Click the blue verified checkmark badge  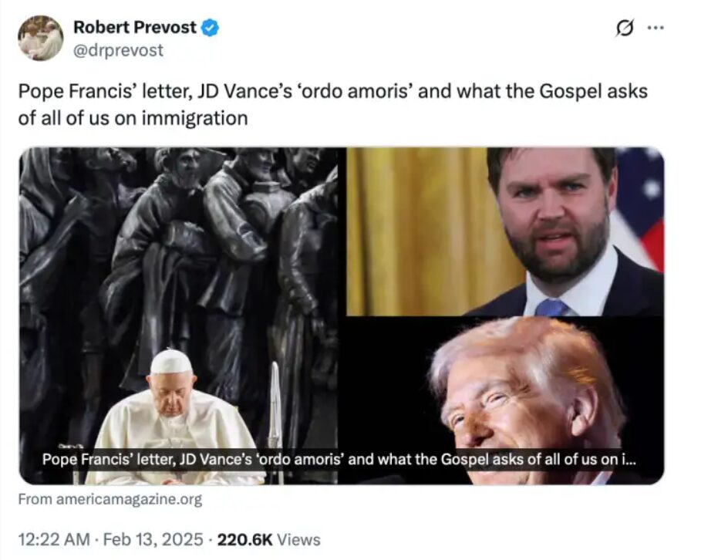pos(210,28)
